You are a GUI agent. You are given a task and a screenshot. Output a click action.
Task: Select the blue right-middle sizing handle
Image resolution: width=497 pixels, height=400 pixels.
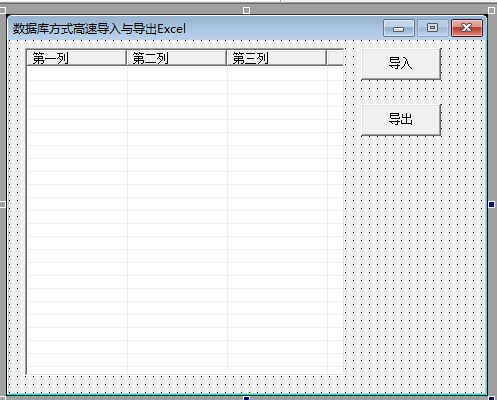coord(492,204)
